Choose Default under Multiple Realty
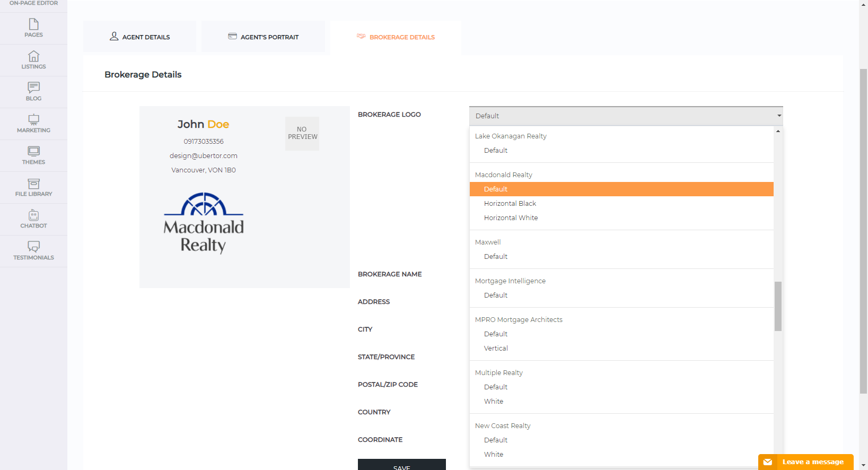The width and height of the screenshot is (868, 470). pos(621,387)
